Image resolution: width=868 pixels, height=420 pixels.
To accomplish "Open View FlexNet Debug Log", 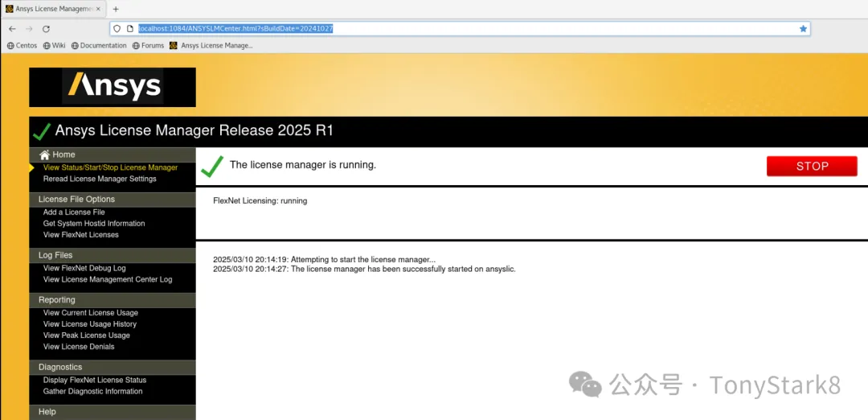I will (x=84, y=268).
